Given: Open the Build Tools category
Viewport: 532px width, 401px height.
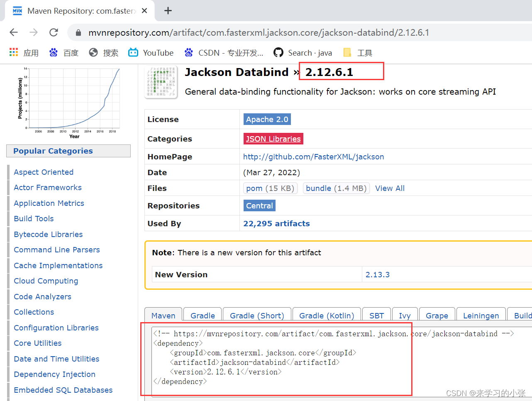Looking at the screenshot, I should (34, 219).
